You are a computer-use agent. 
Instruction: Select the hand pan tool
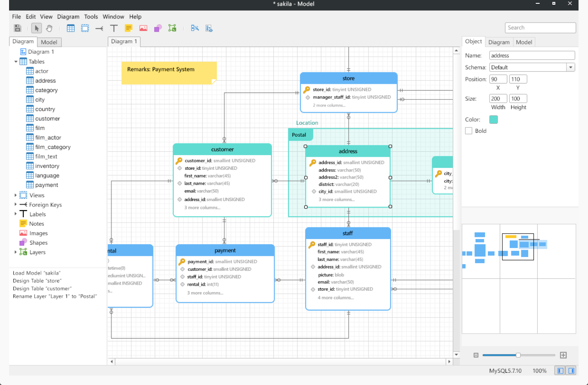(49, 28)
